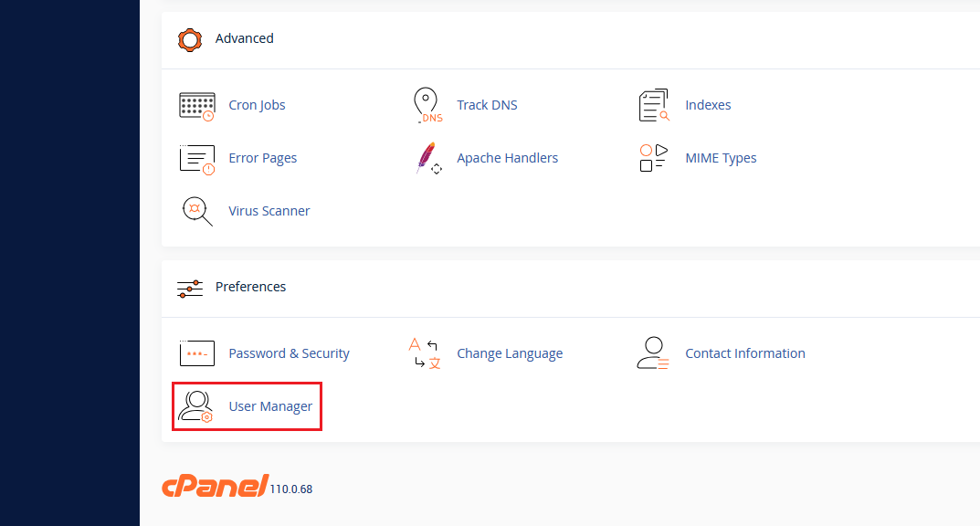Click the Virus Scanner magnifier icon
This screenshot has width=980, height=526.
coord(196,211)
